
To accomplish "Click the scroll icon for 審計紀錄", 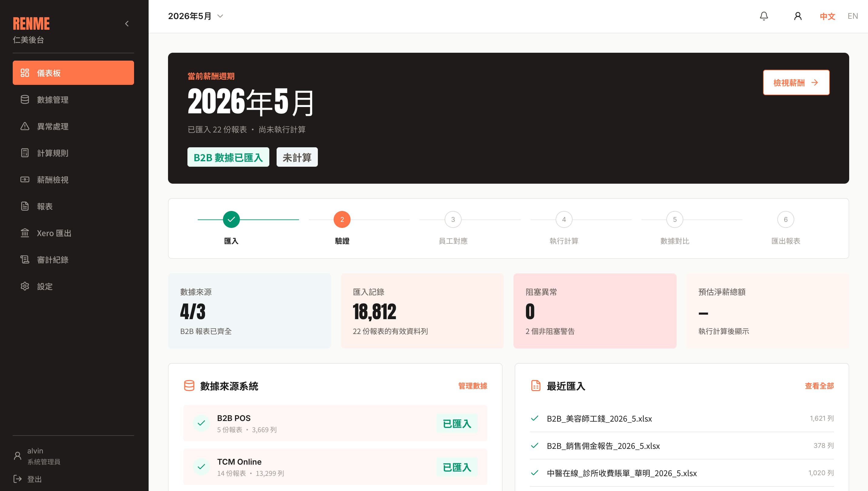I will [25, 259].
